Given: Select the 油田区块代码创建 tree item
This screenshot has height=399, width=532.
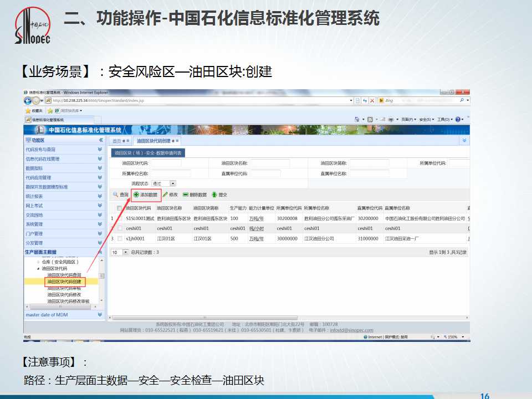Looking at the screenshot, I should pos(64,282).
